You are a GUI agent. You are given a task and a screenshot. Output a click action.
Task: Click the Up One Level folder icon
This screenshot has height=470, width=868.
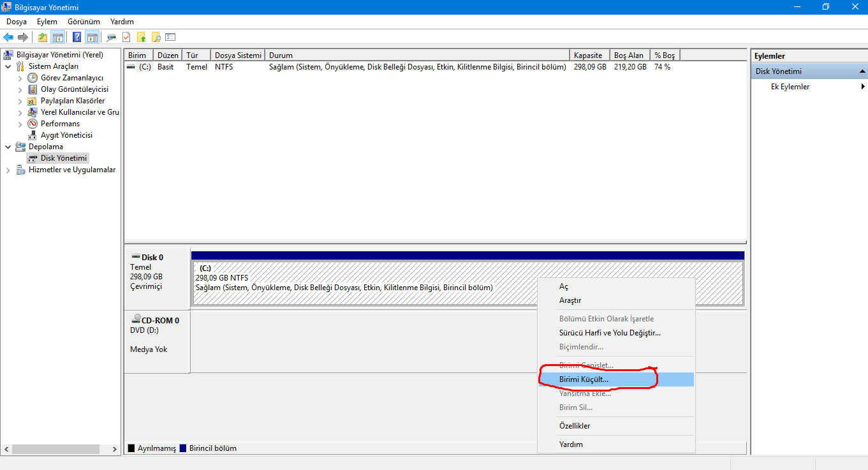(43, 37)
